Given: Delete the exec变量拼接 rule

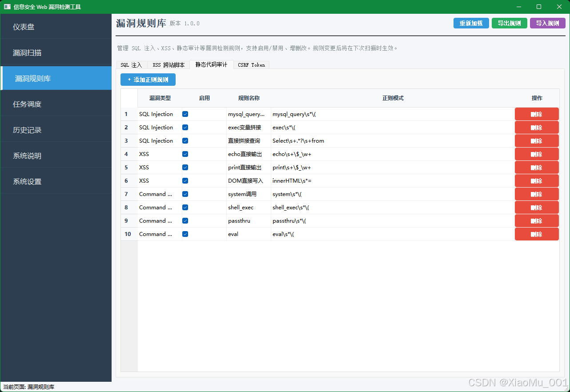Looking at the screenshot, I should coord(537,128).
